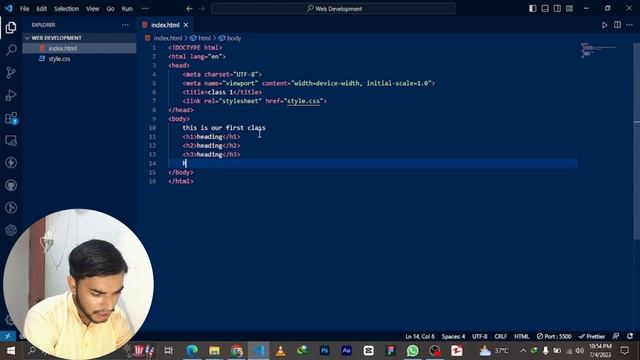This screenshot has height=360, width=640.
Task: Open Adobe Audition from the taskbar
Action: [x=347, y=351]
